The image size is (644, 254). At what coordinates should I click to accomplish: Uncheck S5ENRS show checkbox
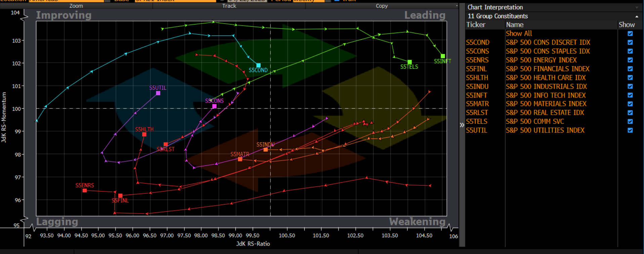point(630,60)
